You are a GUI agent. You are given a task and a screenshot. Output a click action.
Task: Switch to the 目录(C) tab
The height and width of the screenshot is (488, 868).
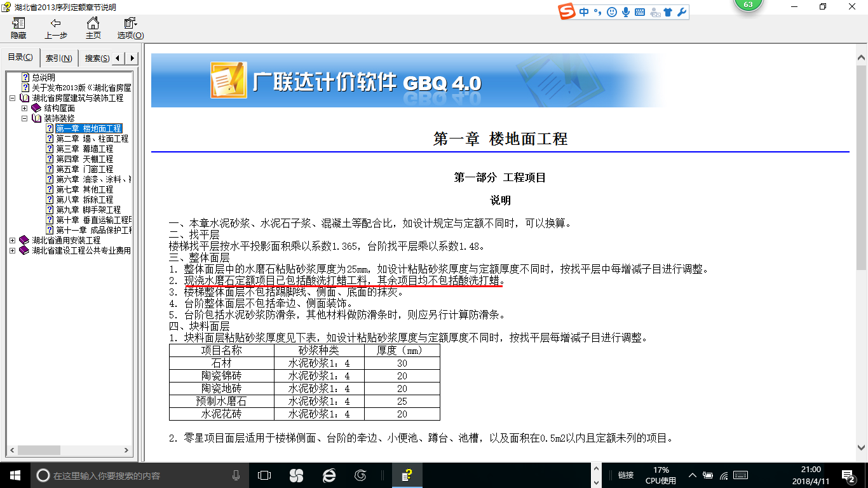click(x=20, y=58)
